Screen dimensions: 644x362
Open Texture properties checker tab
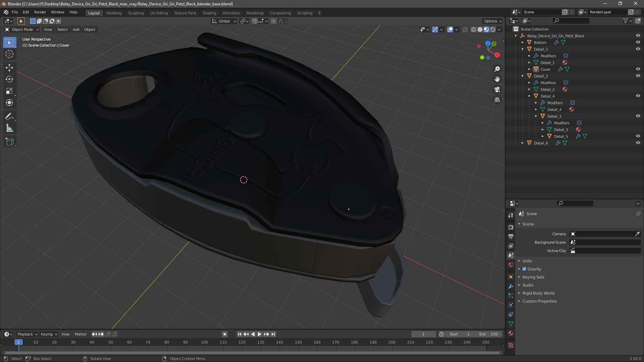coord(511,345)
